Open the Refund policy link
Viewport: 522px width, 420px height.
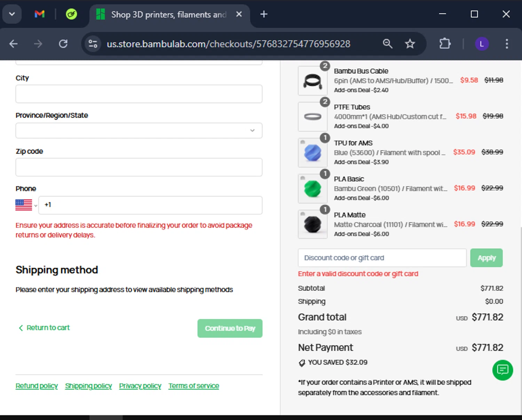point(37,386)
